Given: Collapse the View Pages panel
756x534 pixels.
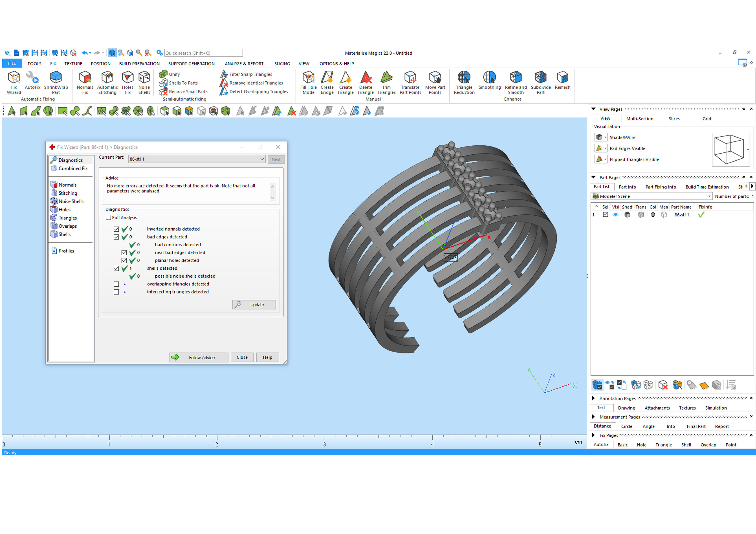Looking at the screenshot, I should pyautogui.click(x=593, y=109).
